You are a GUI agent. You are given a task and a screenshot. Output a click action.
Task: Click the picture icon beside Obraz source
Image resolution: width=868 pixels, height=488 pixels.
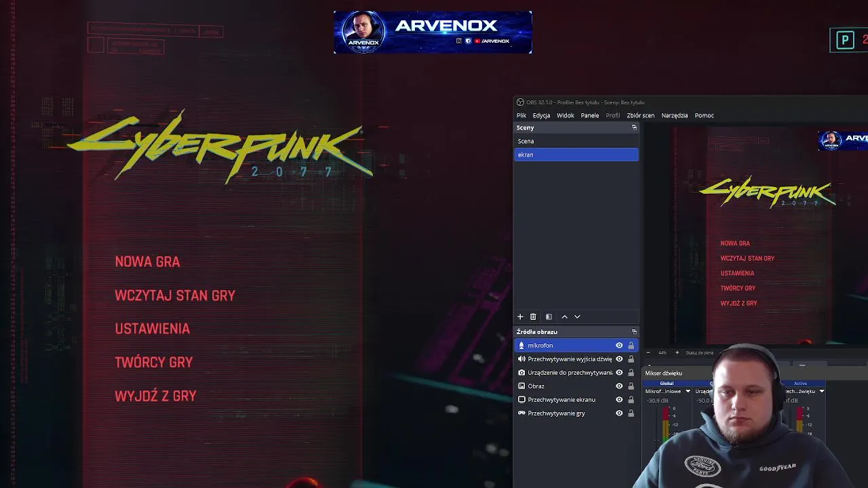(x=521, y=386)
